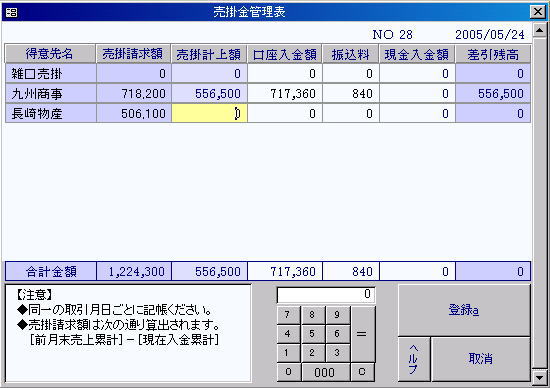The height and width of the screenshot is (388, 550).
Task: Select customer name 長崎物産
Action: pos(51,113)
